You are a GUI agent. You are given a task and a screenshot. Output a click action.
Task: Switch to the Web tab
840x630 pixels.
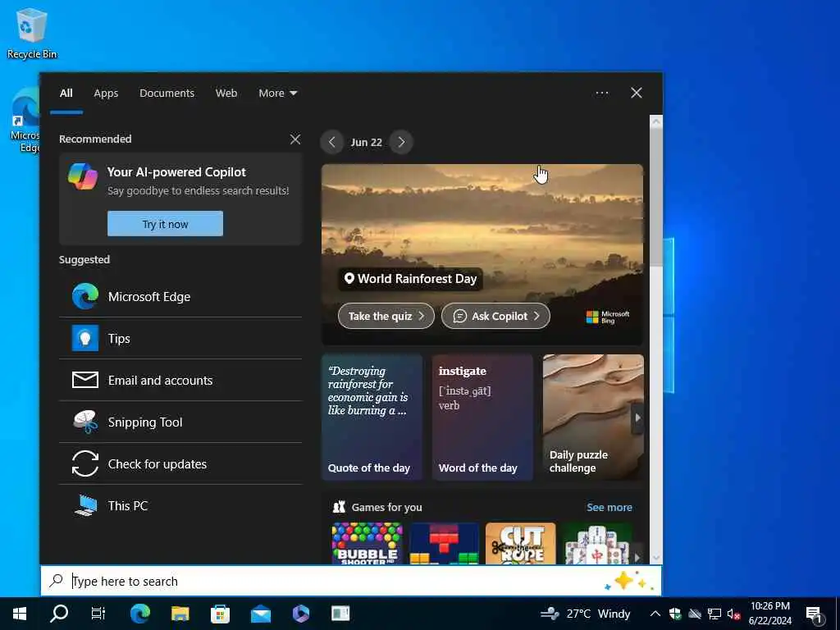226,94
